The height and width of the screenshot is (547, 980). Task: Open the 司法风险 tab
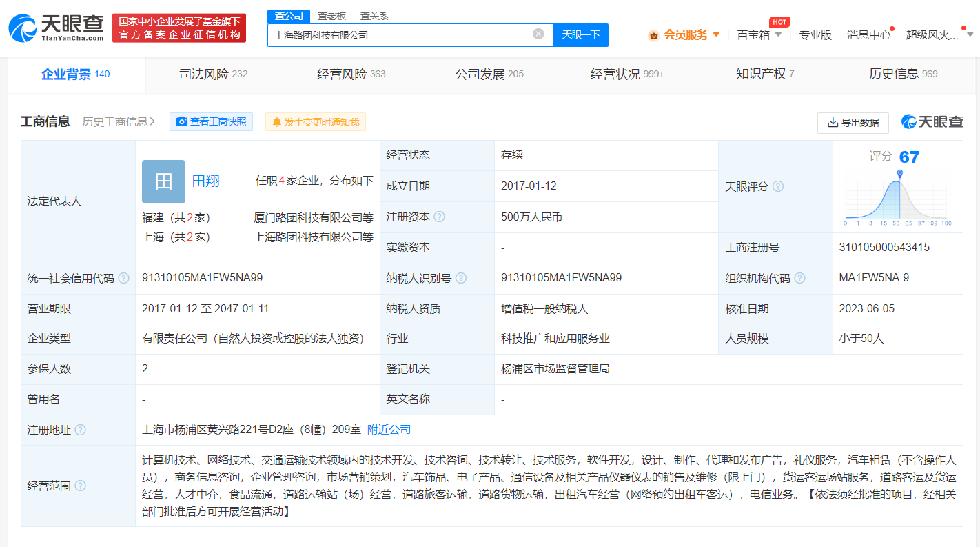tap(214, 74)
